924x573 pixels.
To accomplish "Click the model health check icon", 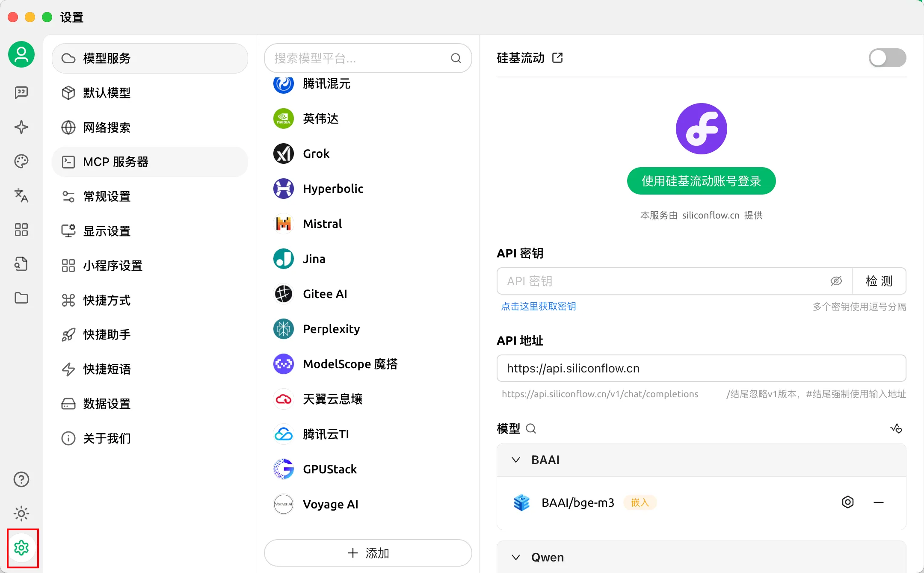I will tap(896, 428).
